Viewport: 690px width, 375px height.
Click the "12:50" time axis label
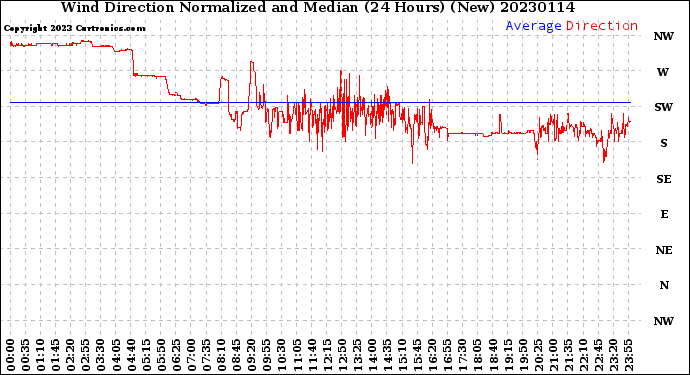(342, 355)
